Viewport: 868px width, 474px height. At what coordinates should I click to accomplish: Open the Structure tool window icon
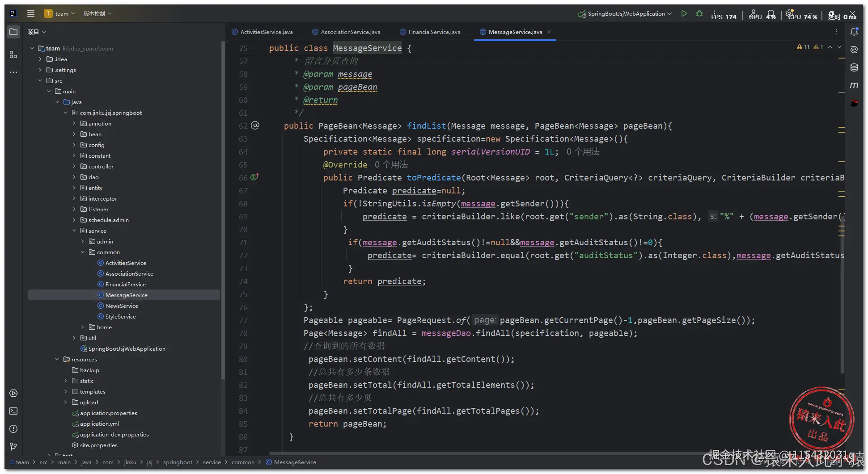13,55
